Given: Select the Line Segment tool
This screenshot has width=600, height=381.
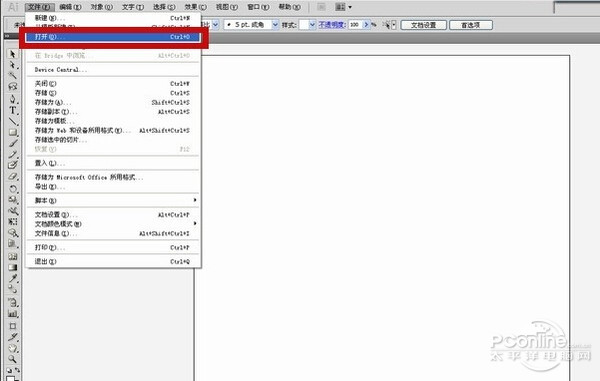Looking at the screenshot, I should click(x=12, y=122).
